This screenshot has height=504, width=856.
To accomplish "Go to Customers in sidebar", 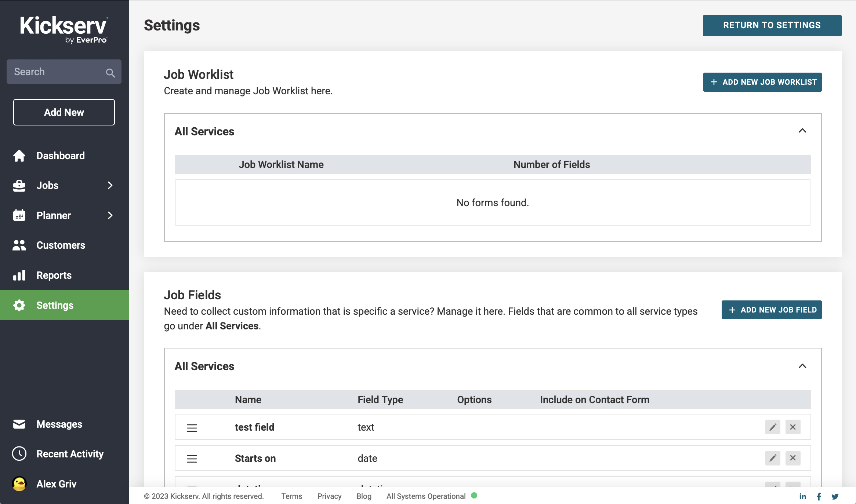I will [x=61, y=245].
